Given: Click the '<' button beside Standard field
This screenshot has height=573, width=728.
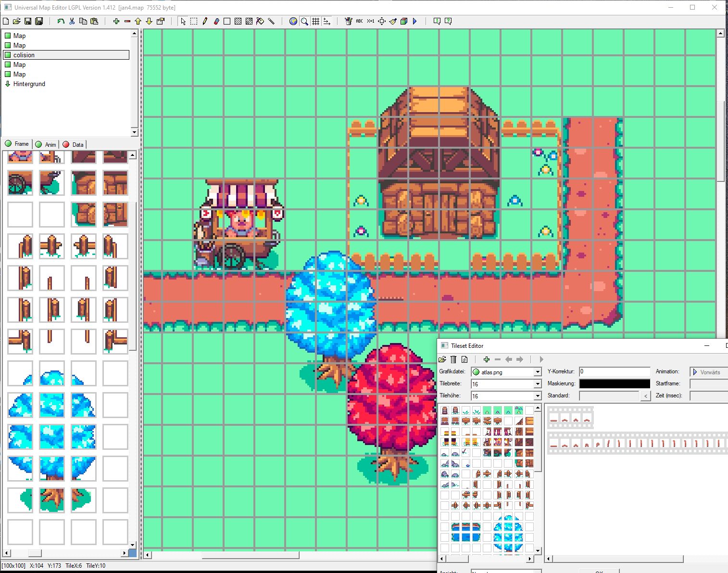Looking at the screenshot, I should pyautogui.click(x=646, y=396).
